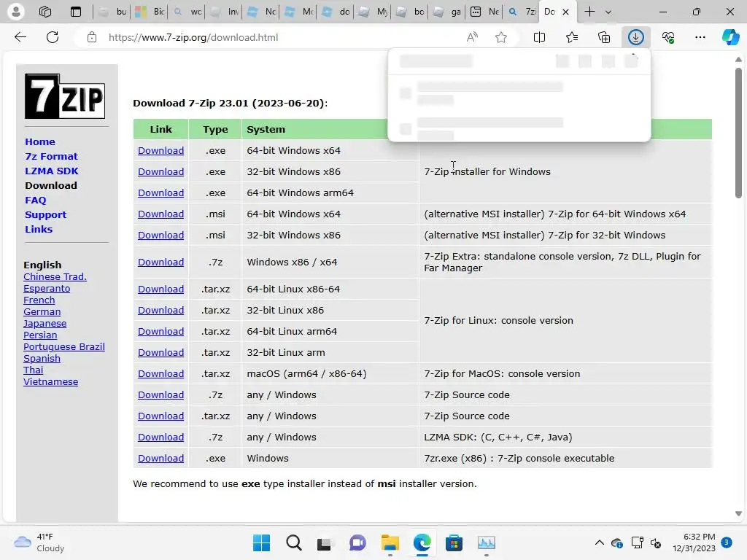Open the split screen icon

tap(539, 37)
